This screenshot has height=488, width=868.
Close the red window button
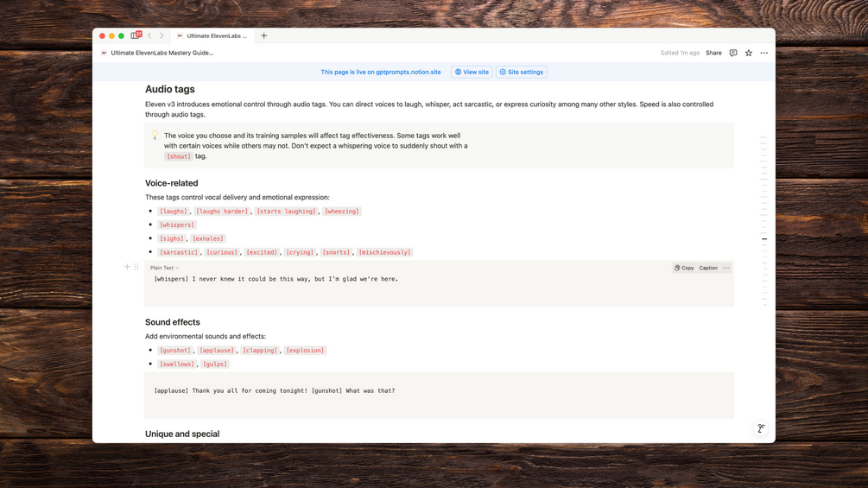(102, 35)
